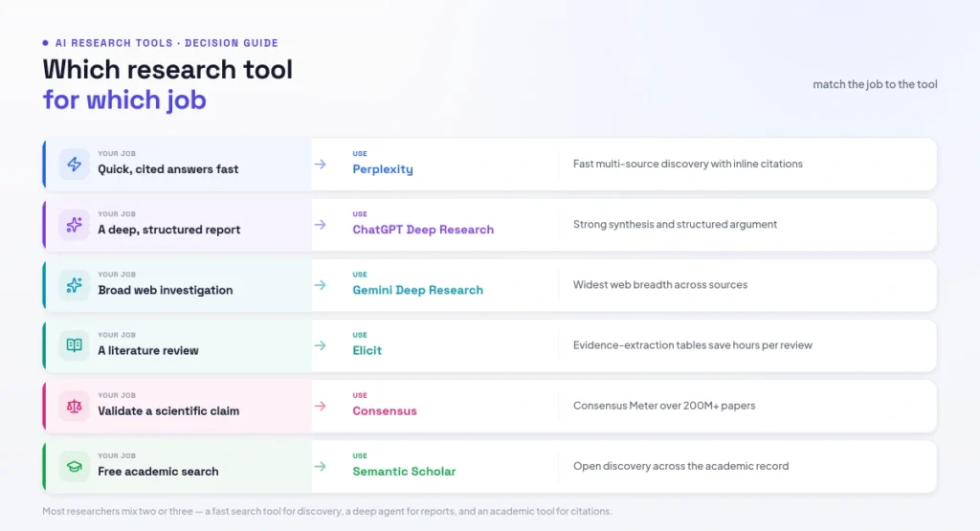The image size is (980, 531).
Task: Click YOUR JOB label above Free academic search
Action: [117, 456]
